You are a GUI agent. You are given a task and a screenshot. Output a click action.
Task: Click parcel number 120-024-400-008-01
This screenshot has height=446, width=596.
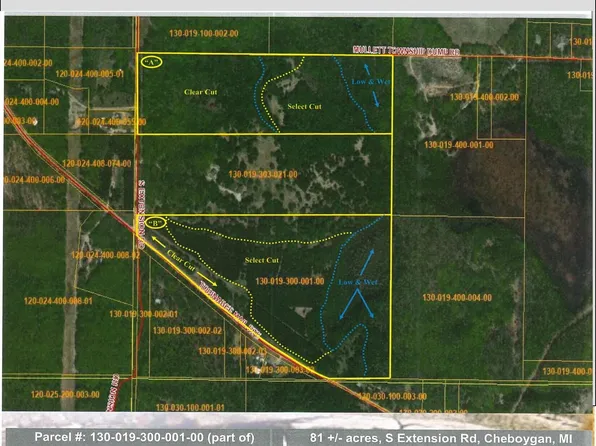(x=58, y=301)
